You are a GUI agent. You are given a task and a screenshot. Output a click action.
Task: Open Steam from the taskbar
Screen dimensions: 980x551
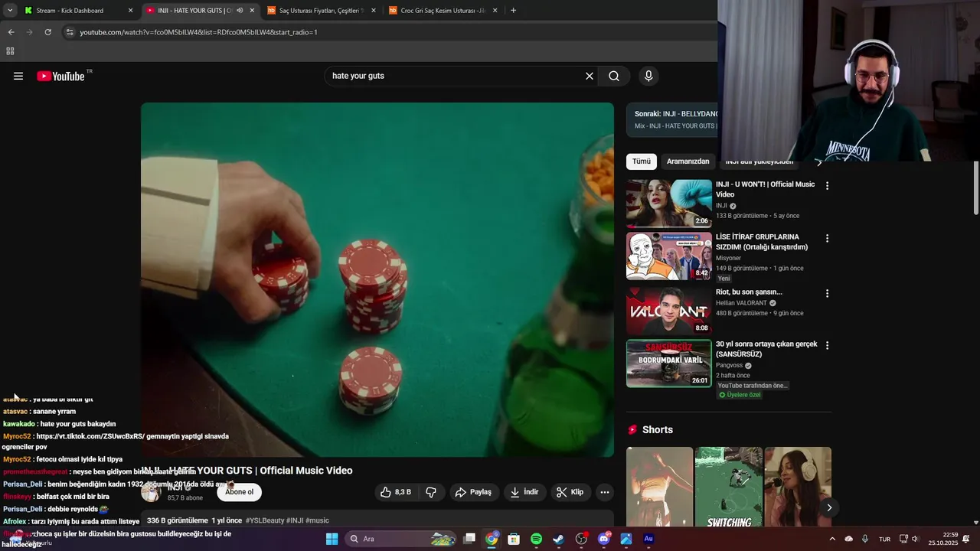coord(558,539)
